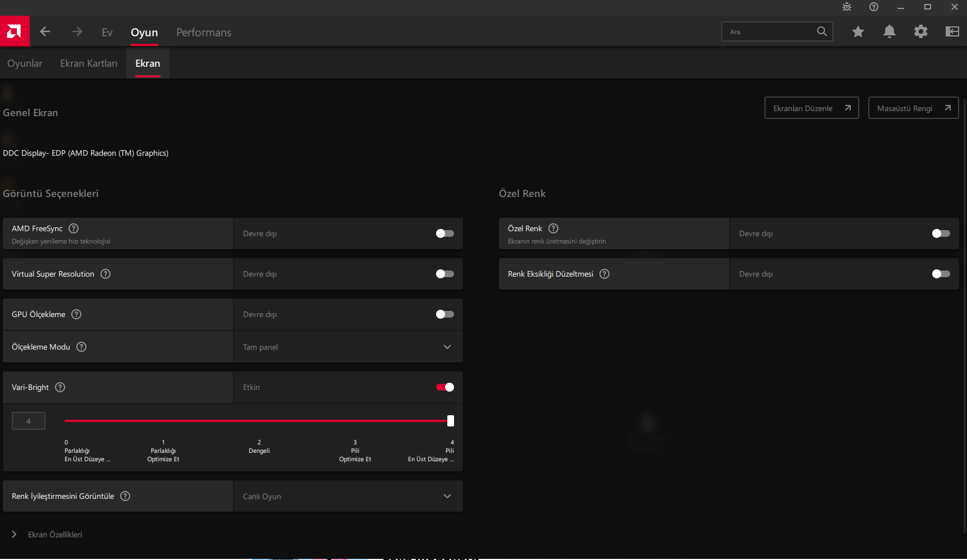Click the 'Genel Ekran' heading

[30, 113]
